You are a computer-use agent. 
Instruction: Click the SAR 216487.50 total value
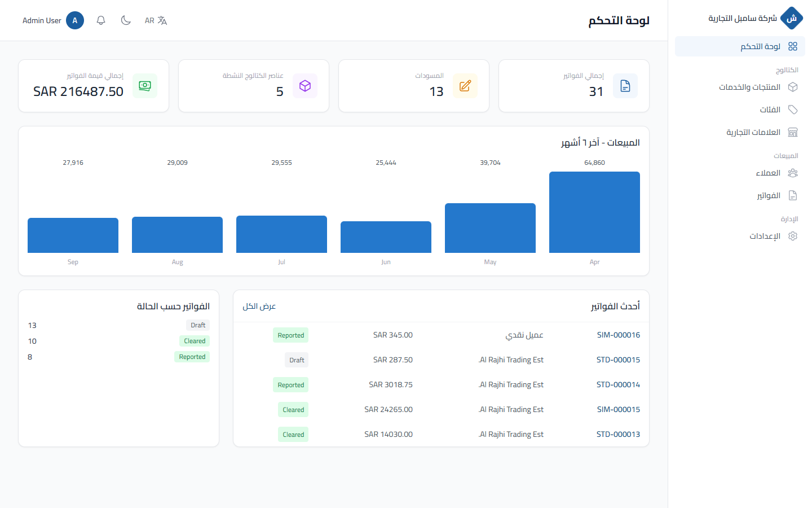pos(78,91)
